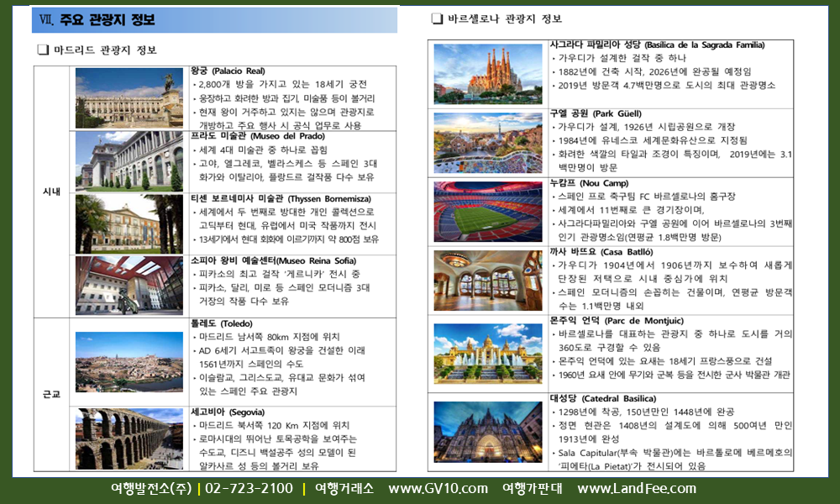The image size is (840, 504).
Task: Click the Casa Batlló interior picture
Action: pos(487,280)
